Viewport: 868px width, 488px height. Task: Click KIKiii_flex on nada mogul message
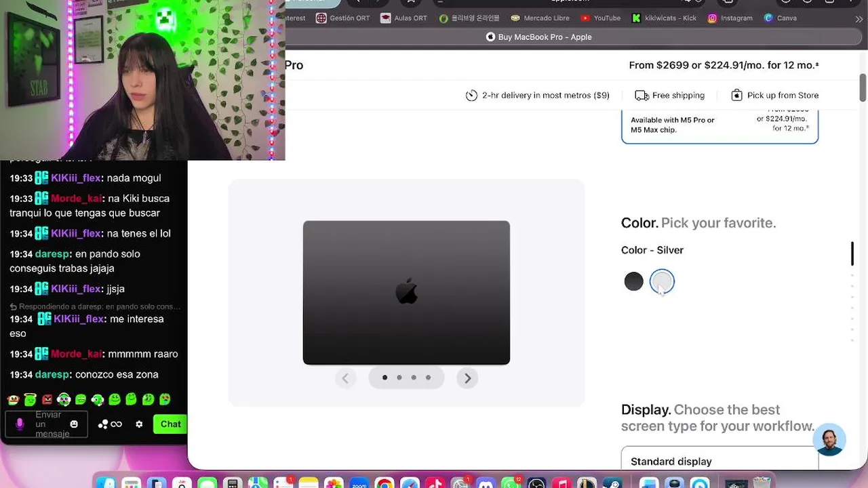[76, 178]
